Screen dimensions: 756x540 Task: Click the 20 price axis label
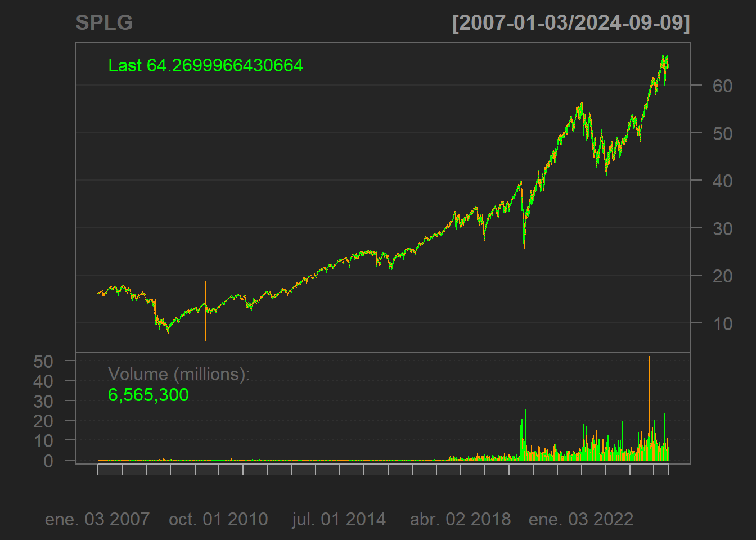(722, 276)
